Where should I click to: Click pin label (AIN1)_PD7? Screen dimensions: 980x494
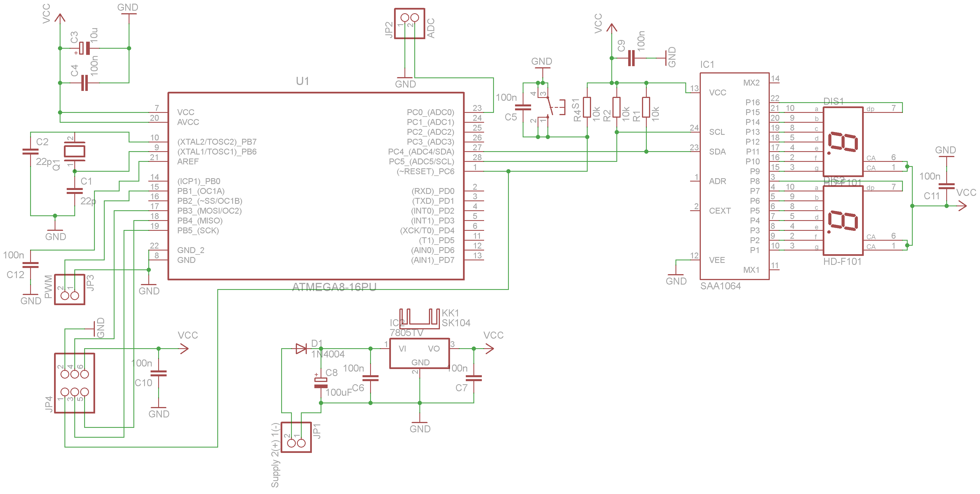433,260
